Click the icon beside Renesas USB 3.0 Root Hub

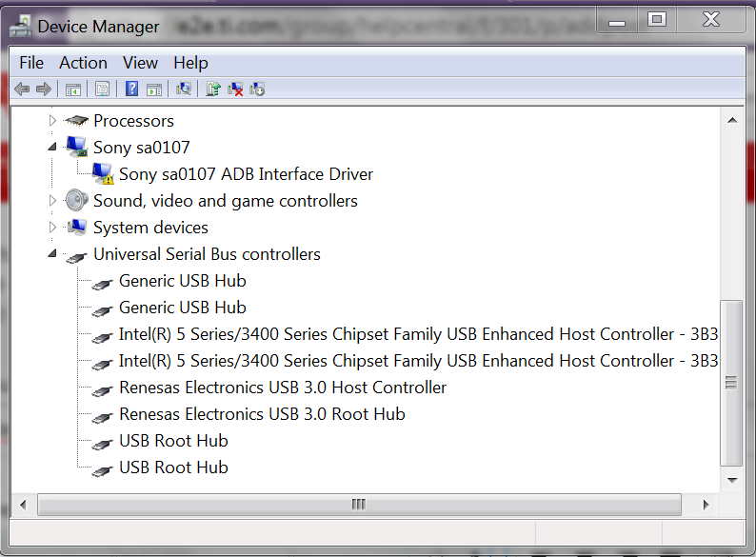pyautogui.click(x=102, y=417)
